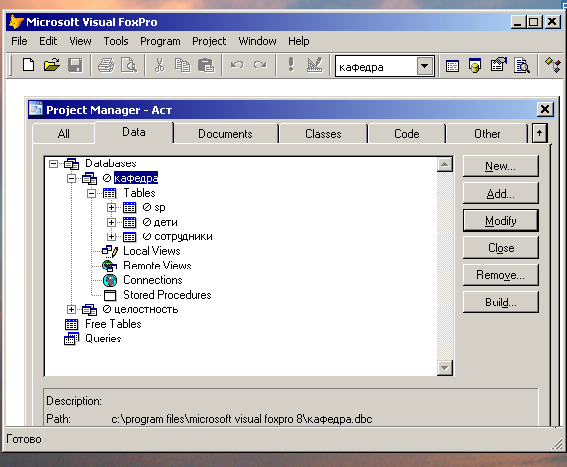Click the tree scrollbar up arrow
The width and height of the screenshot is (567, 467).
coord(444,165)
